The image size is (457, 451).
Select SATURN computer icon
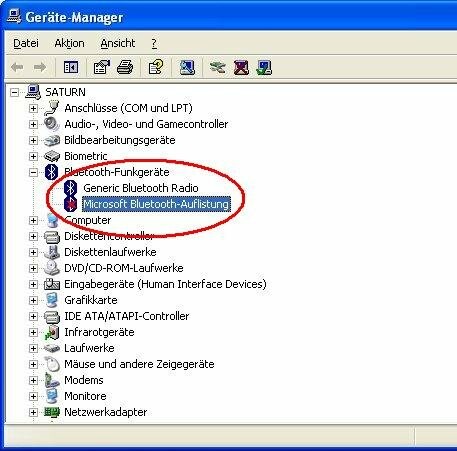point(33,92)
